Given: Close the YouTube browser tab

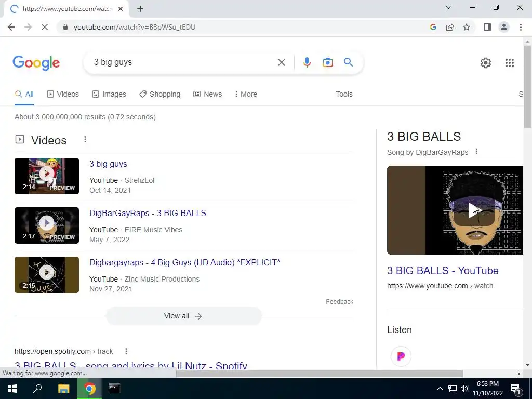Looking at the screenshot, I should coord(121,9).
